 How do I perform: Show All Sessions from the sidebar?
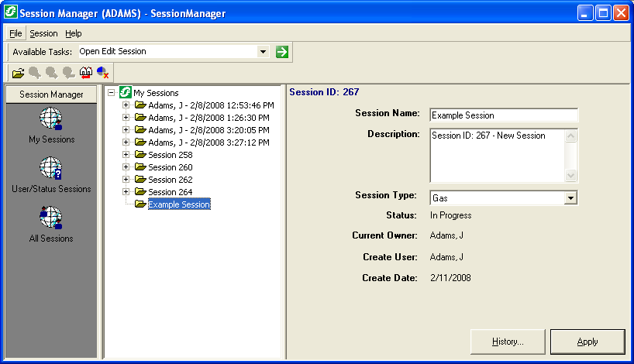(x=51, y=224)
